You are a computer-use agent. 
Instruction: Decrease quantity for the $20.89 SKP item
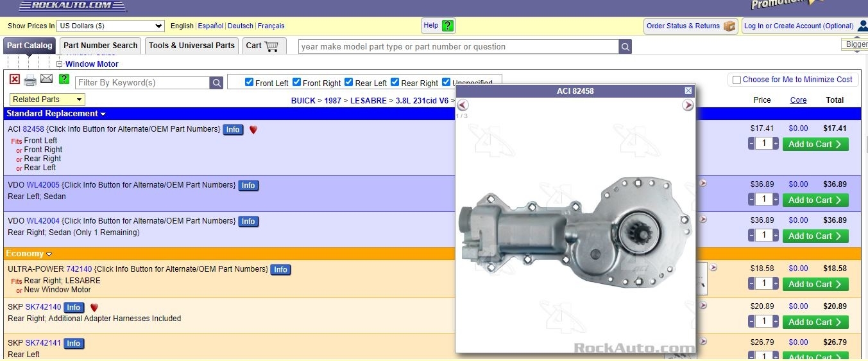point(751,321)
